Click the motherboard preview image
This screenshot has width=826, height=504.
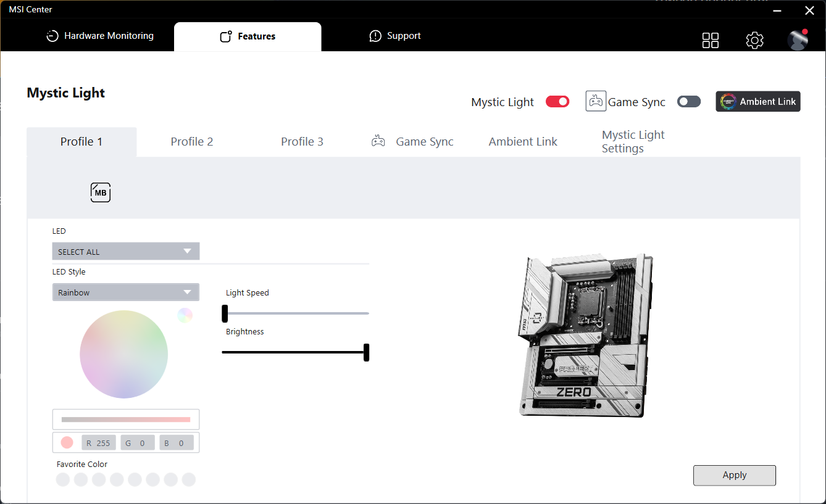[x=585, y=336]
